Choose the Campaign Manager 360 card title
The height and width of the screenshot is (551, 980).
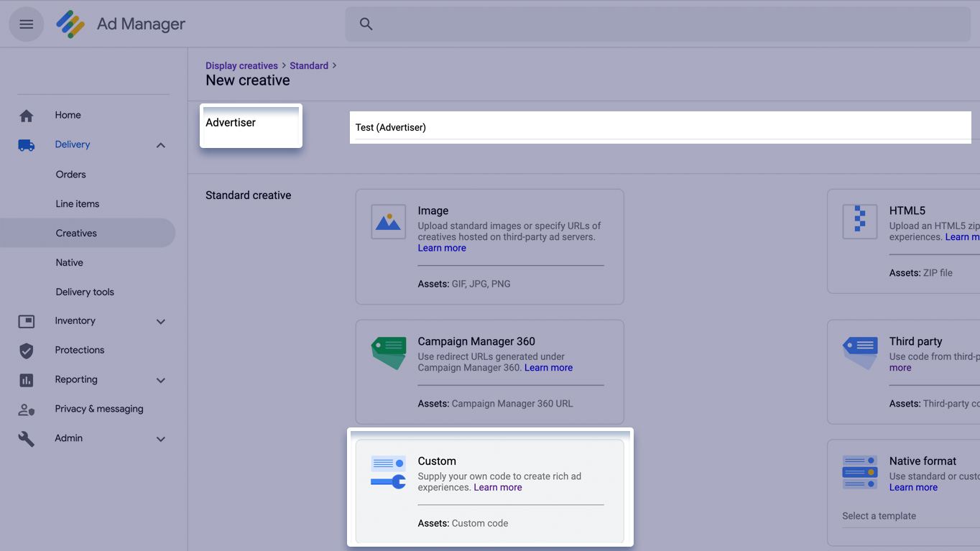click(476, 341)
